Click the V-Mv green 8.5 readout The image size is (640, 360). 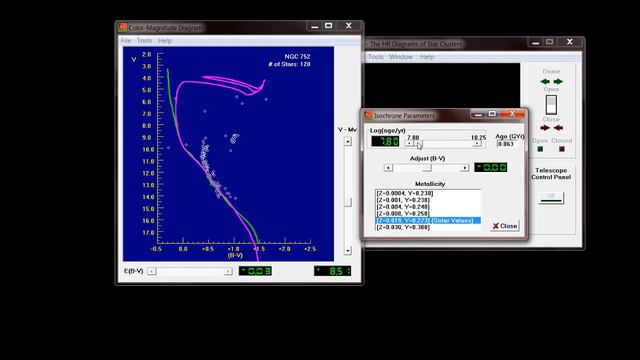(332, 271)
